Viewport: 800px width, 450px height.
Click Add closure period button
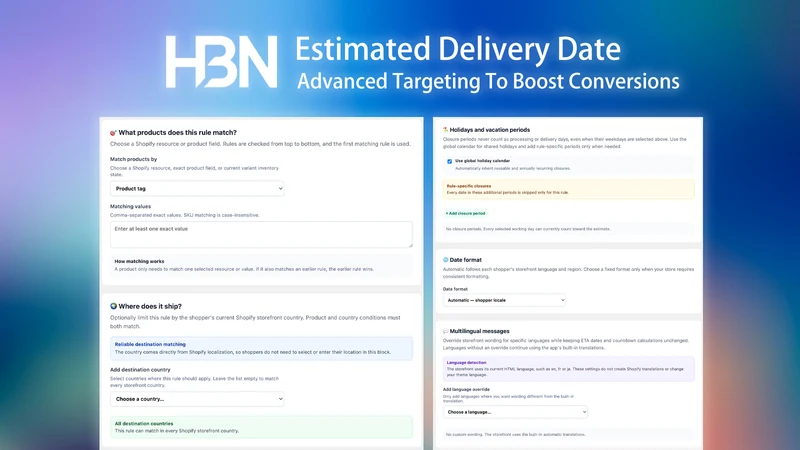[x=465, y=213]
